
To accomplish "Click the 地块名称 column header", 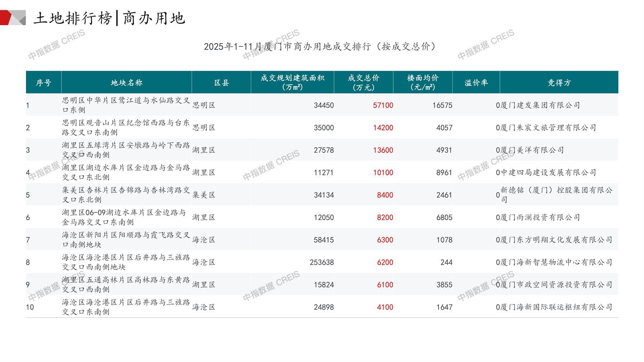I will coord(127,83).
